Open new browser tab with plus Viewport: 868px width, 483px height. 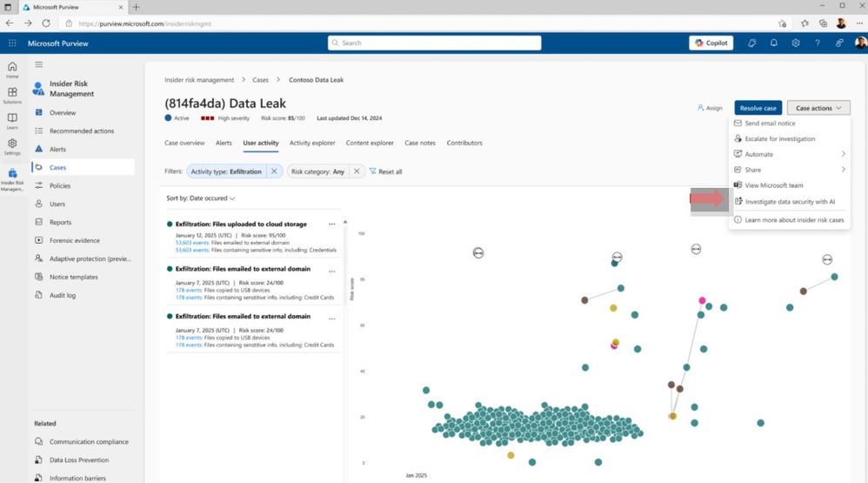pyautogui.click(x=137, y=7)
